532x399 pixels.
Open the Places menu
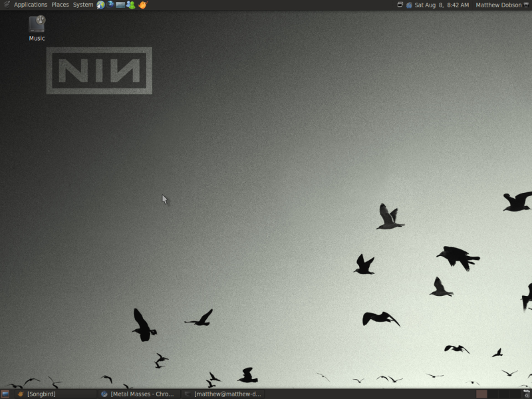coord(60,5)
